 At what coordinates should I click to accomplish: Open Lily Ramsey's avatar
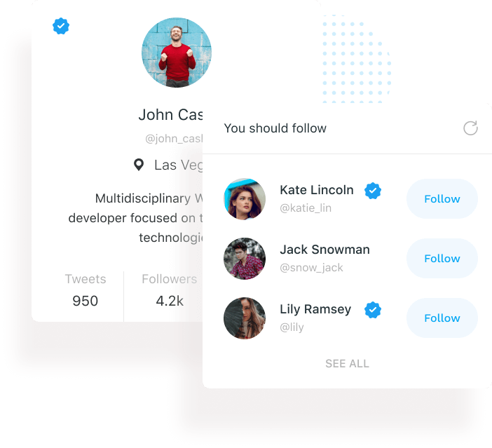click(x=245, y=318)
